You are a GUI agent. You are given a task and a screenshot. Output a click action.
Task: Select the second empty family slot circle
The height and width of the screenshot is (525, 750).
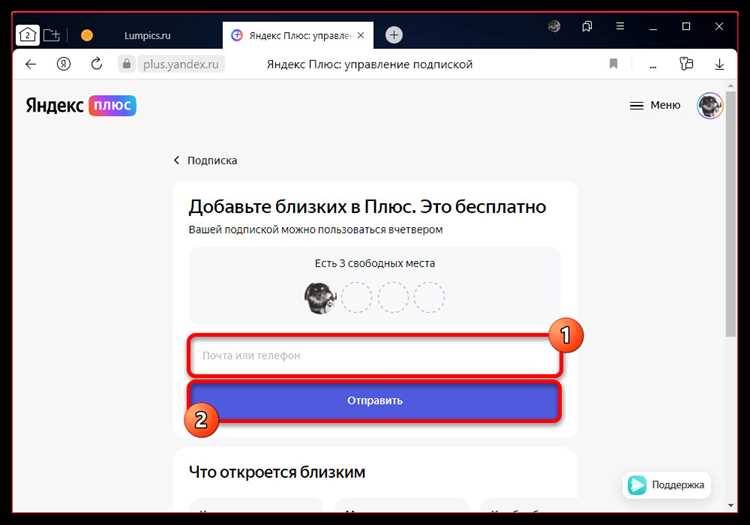click(x=393, y=297)
